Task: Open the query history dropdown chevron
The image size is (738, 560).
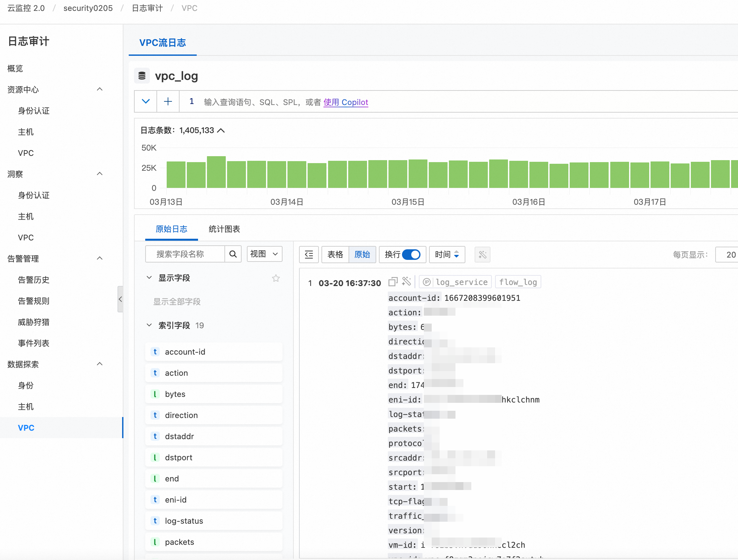Action: click(x=146, y=101)
